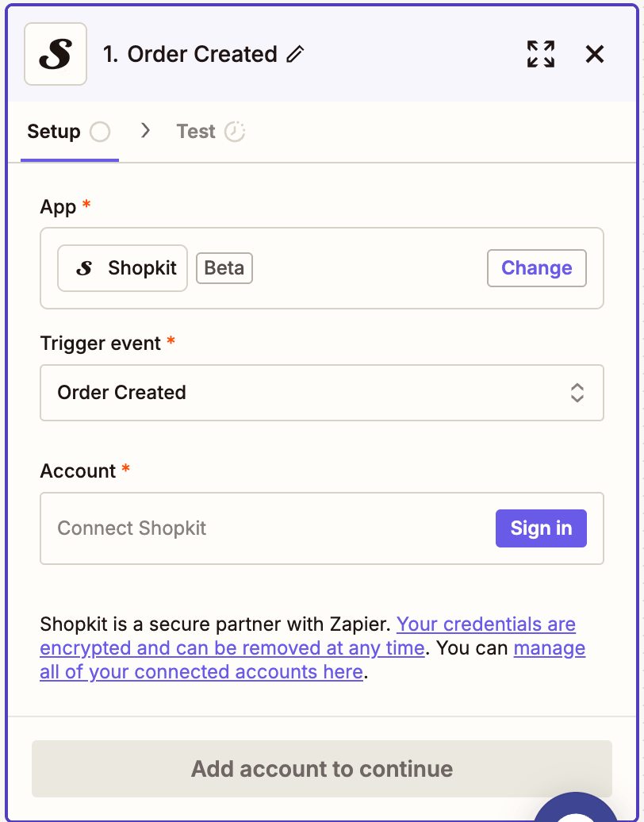Expand the panel to full screen
The image size is (644, 822).
(x=541, y=54)
